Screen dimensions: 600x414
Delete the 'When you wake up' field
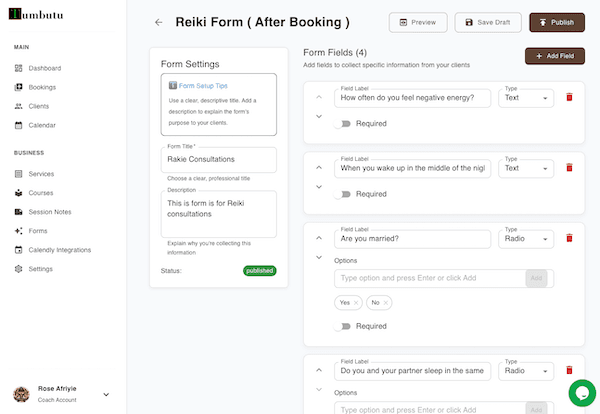(569, 168)
